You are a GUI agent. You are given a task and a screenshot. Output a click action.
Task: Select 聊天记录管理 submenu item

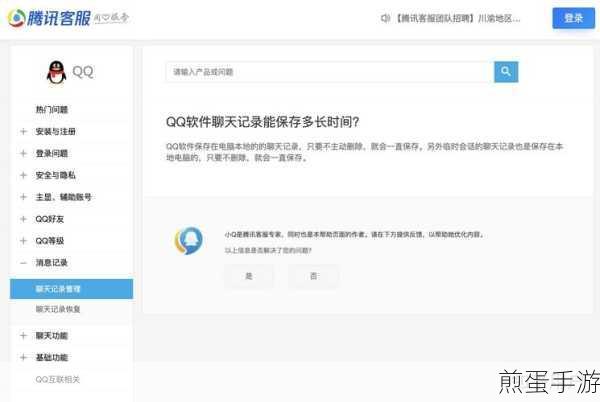click(72, 289)
